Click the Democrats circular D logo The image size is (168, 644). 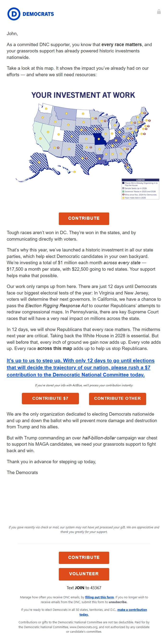(x=13, y=14)
